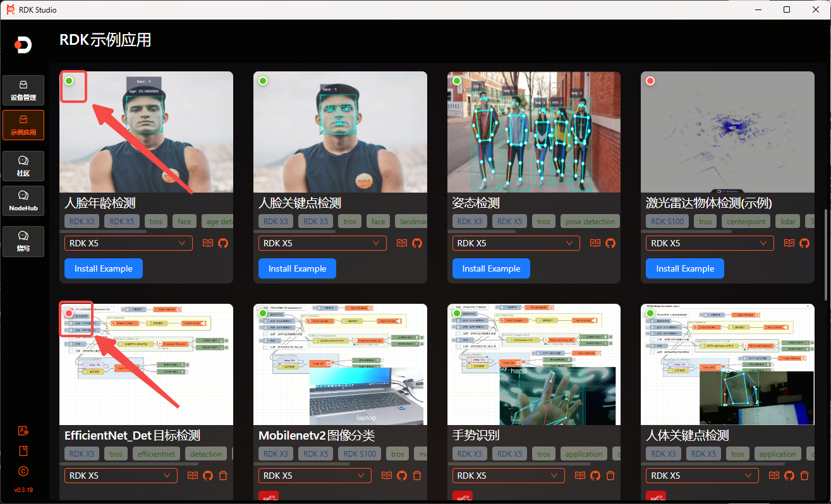Click Install Example under 人脸关键点检测
Image resolution: width=831 pixels, height=504 pixels.
pyautogui.click(x=297, y=268)
